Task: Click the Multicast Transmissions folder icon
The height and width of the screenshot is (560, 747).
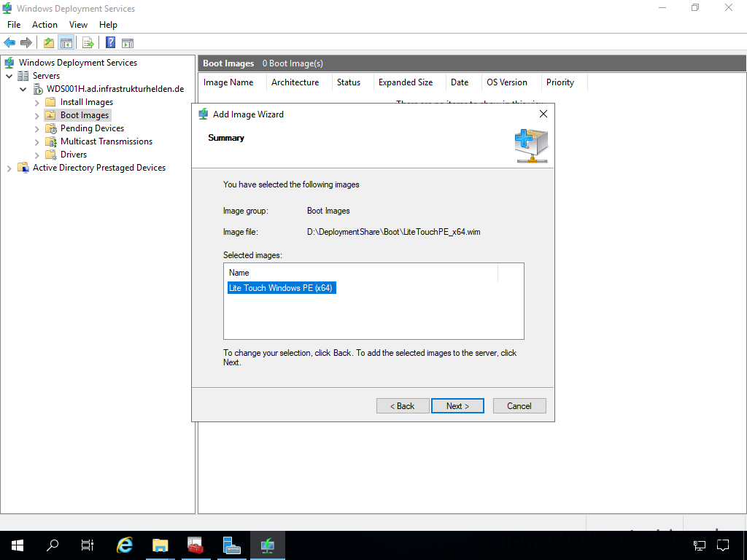Action: tap(51, 141)
